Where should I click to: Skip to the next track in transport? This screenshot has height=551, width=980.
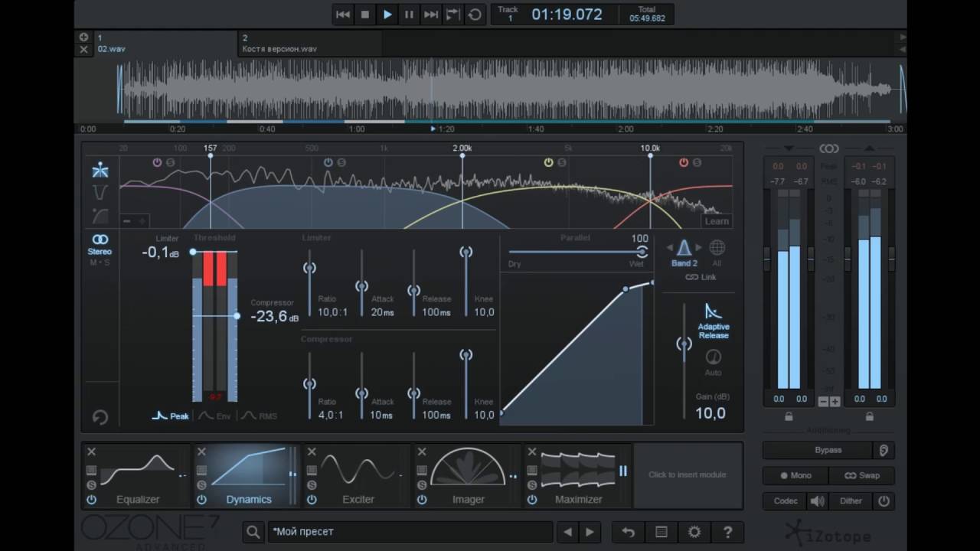(x=431, y=15)
